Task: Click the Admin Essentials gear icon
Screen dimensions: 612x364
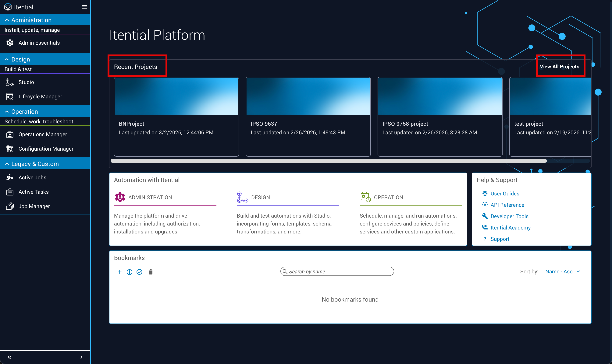Action: pos(10,43)
